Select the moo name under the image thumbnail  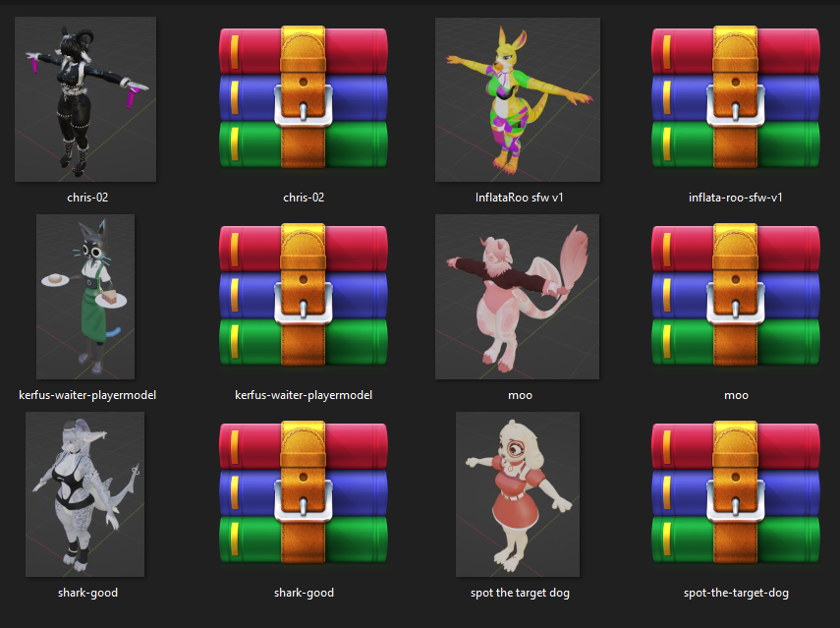[519, 395]
